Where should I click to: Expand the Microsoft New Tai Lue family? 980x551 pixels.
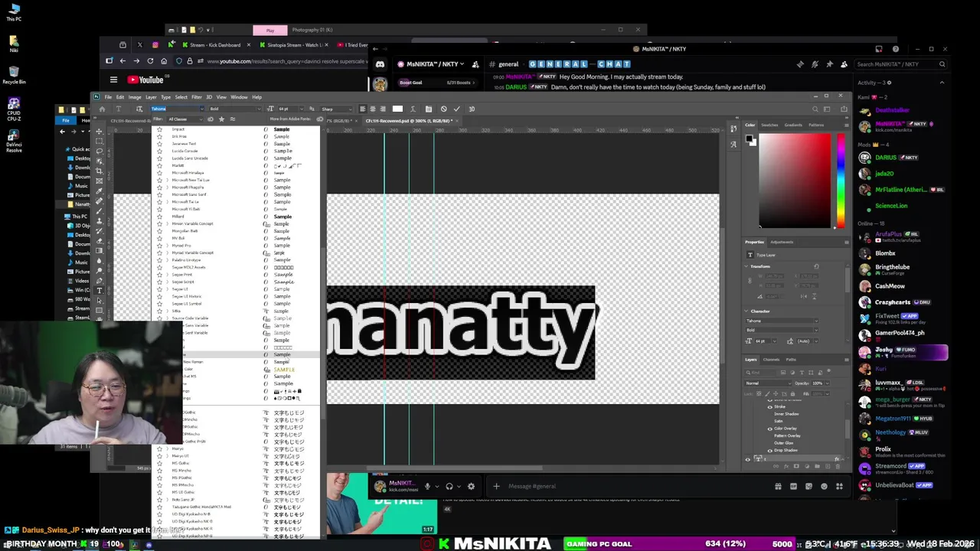[x=167, y=181]
